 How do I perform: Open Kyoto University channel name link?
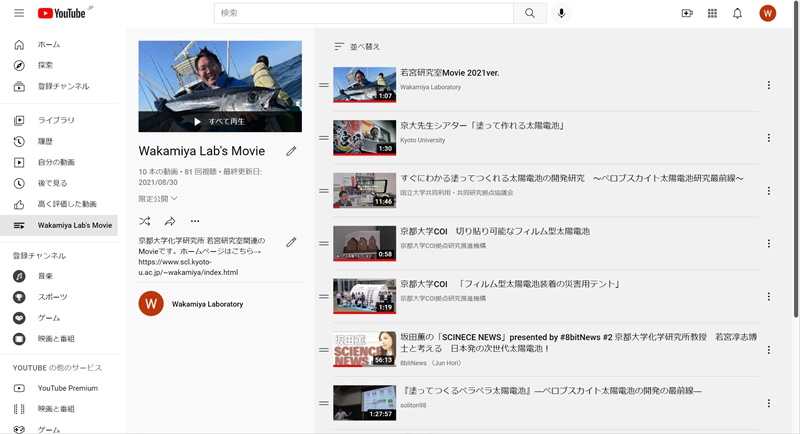pyautogui.click(x=422, y=140)
